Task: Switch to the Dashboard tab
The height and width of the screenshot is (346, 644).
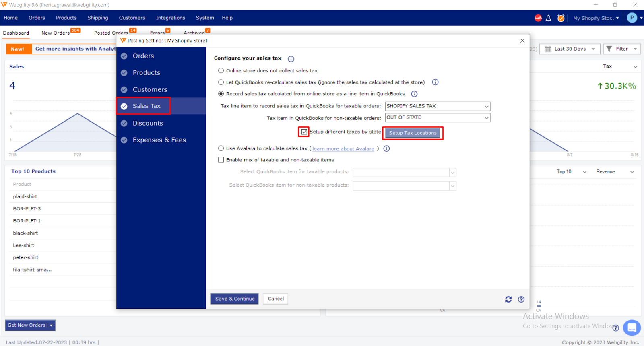Action: click(16, 33)
